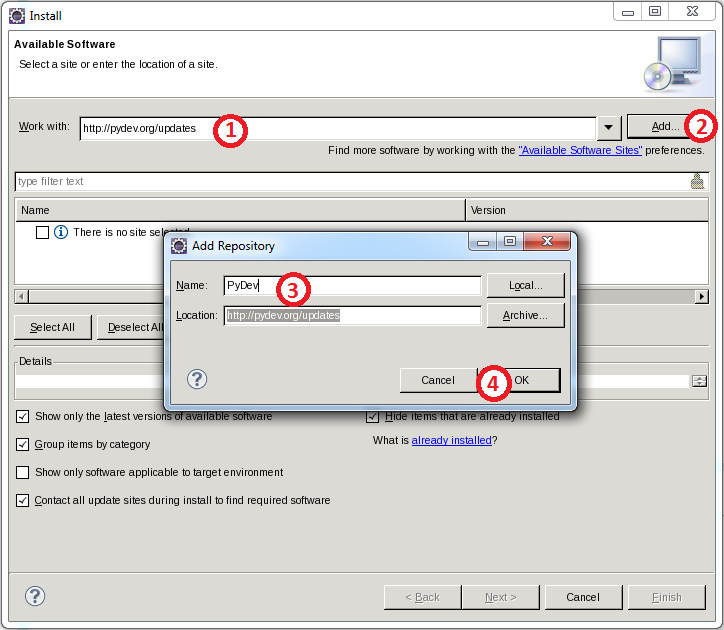Toggle Show only the latest versions checkbox
724x630 pixels.
click(x=23, y=416)
